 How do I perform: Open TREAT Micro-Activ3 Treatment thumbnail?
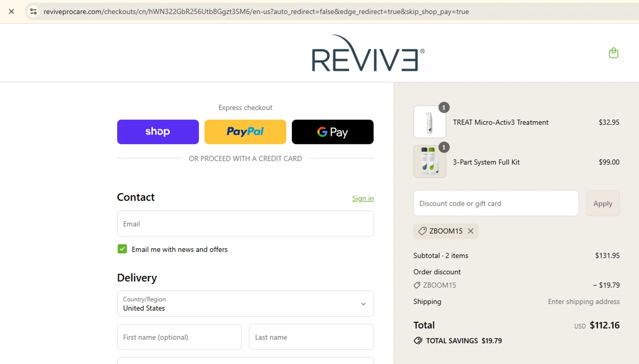[429, 122]
